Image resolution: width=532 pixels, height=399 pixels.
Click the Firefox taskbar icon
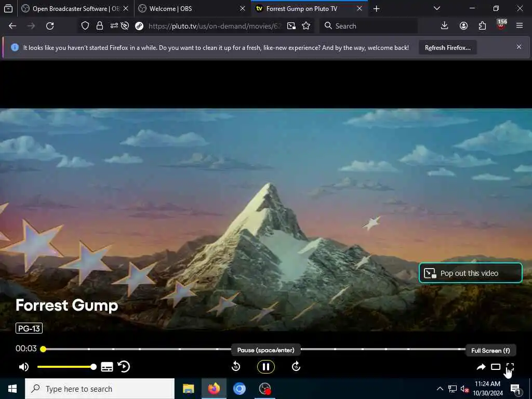(x=214, y=389)
